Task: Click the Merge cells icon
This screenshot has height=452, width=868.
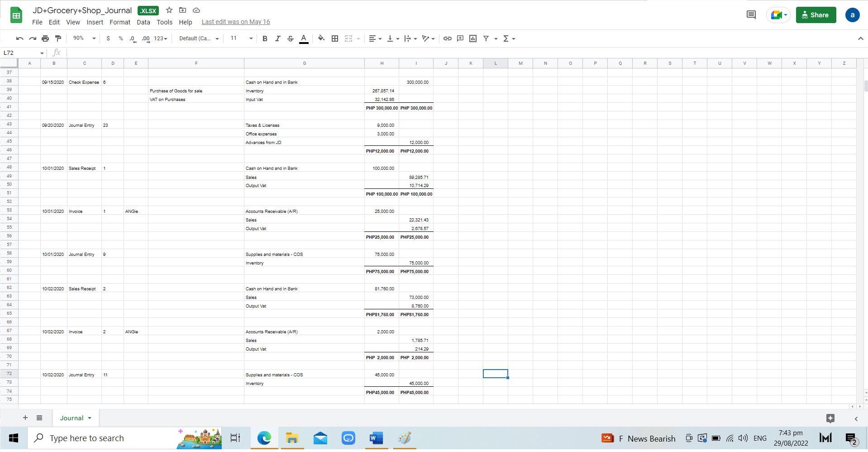Action: (348, 38)
